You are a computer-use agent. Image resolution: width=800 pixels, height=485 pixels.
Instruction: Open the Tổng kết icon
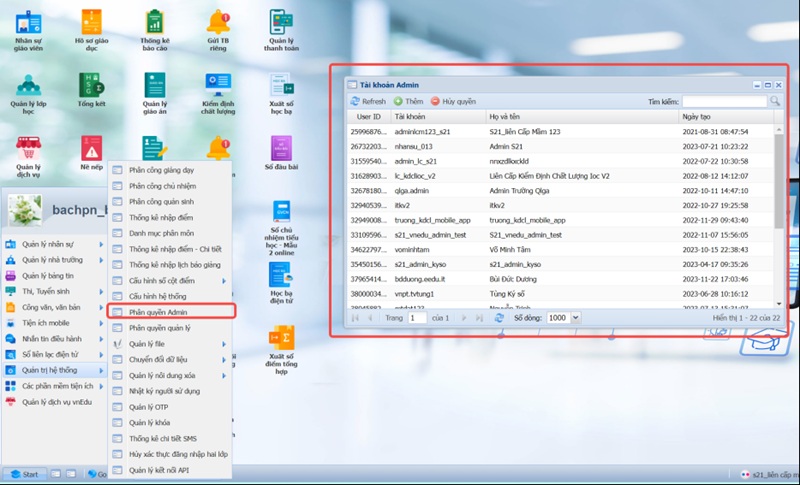click(91, 90)
